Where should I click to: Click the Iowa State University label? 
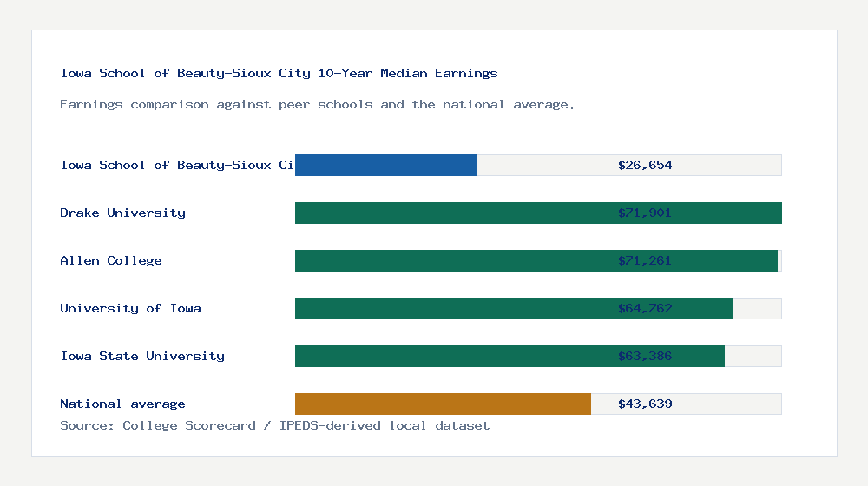(142, 356)
